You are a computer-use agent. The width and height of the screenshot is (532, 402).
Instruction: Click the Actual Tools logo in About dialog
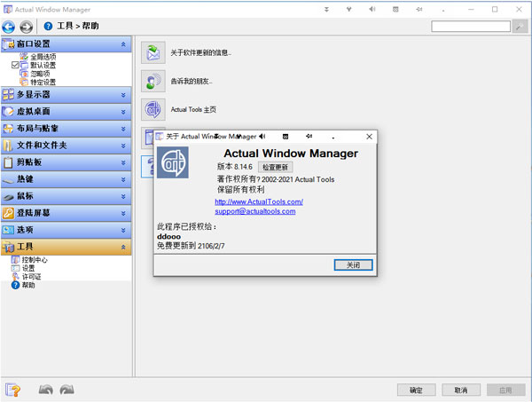173,162
